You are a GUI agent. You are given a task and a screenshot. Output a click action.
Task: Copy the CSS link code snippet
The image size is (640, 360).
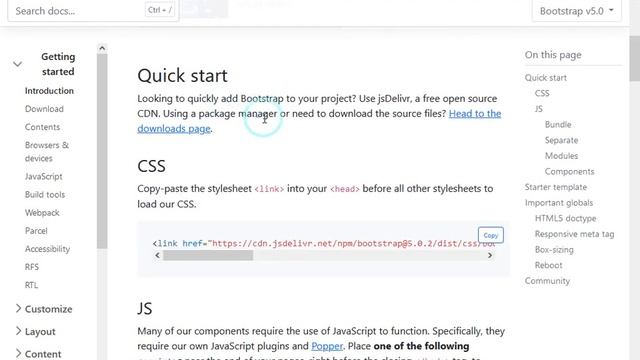tap(491, 235)
